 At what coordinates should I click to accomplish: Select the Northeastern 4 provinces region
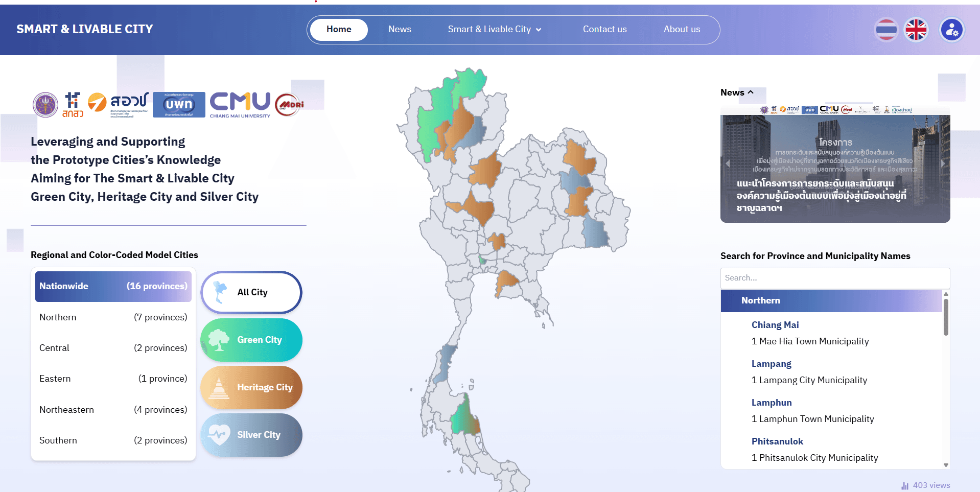tap(113, 410)
